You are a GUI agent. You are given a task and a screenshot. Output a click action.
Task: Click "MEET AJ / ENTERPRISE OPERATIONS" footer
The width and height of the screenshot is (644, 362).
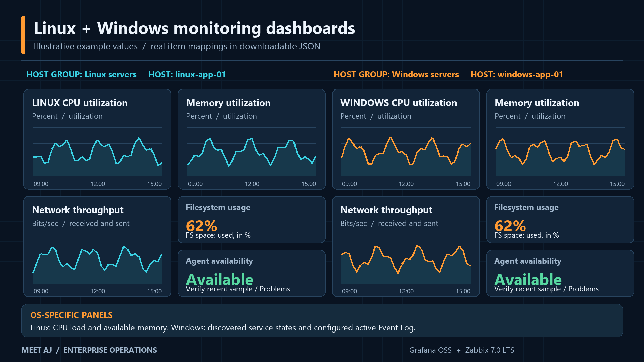pos(89,350)
